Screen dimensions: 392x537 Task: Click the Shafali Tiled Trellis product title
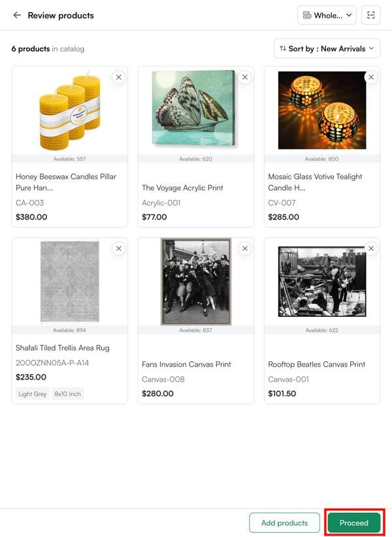click(x=63, y=348)
